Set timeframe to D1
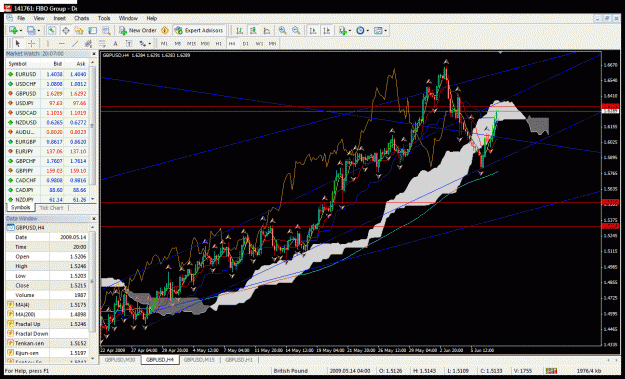 (x=246, y=43)
